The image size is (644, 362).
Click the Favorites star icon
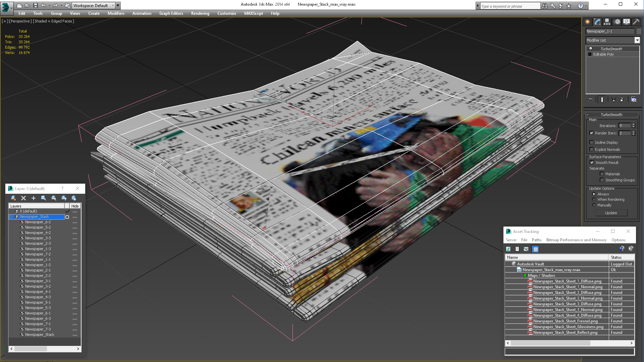(569, 6)
